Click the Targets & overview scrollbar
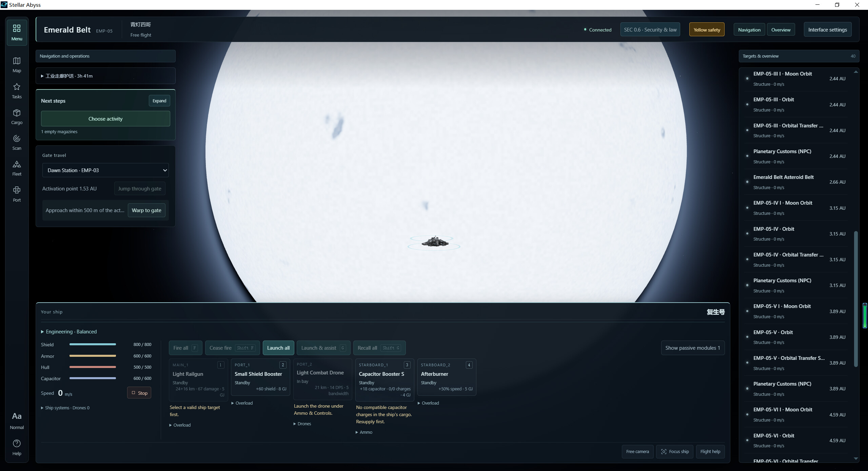Image resolution: width=868 pixels, height=471 pixels. pos(856,299)
